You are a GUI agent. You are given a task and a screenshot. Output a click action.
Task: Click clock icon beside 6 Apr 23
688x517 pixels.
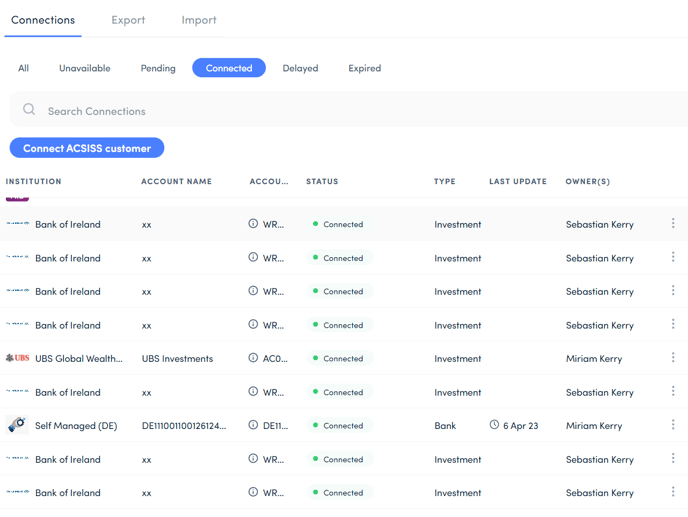click(x=494, y=425)
